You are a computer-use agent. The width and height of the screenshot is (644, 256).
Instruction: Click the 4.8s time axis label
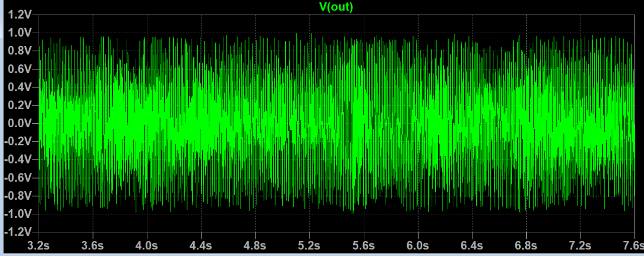[255, 245]
